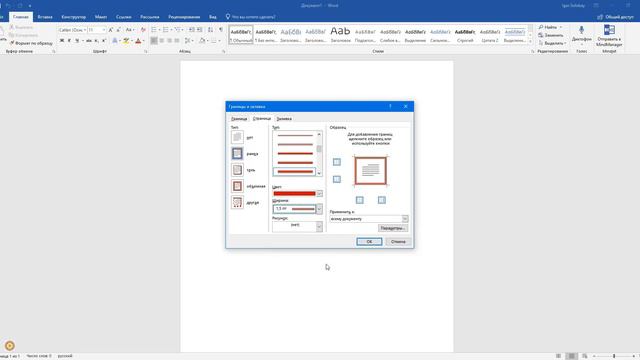Toggle italic formatting in ribbon
The height and width of the screenshot is (360, 640).
(69, 41)
